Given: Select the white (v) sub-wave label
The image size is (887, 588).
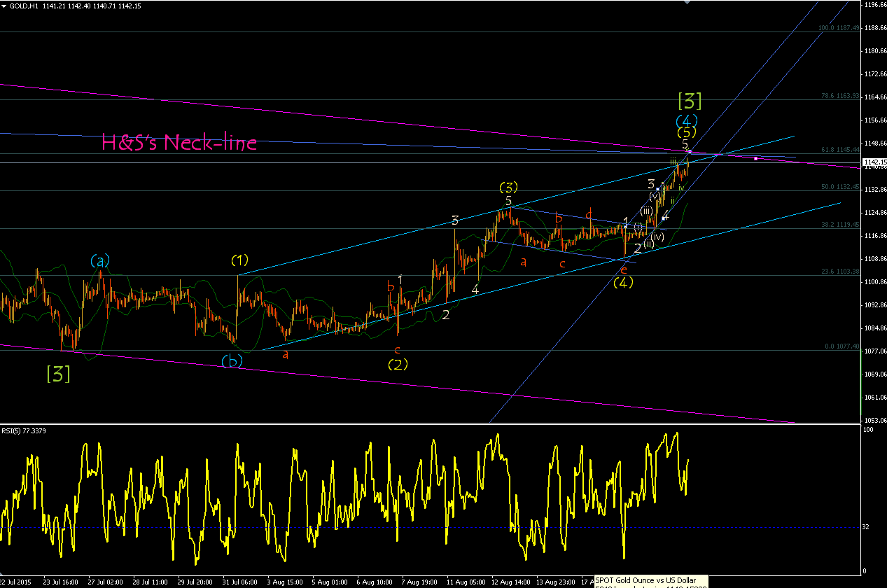Looking at the screenshot, I should tap(655, 197).
